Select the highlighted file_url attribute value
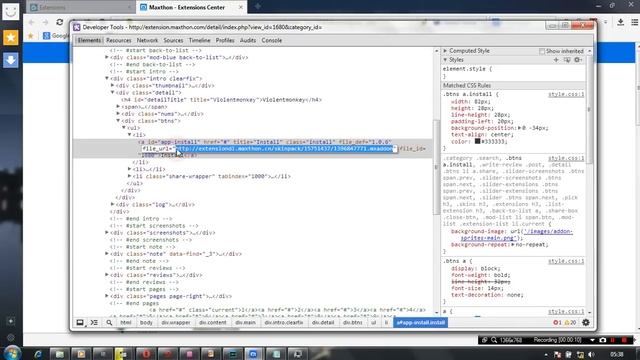Viewport: 640px width, 360px height. [x=286, y=149]
